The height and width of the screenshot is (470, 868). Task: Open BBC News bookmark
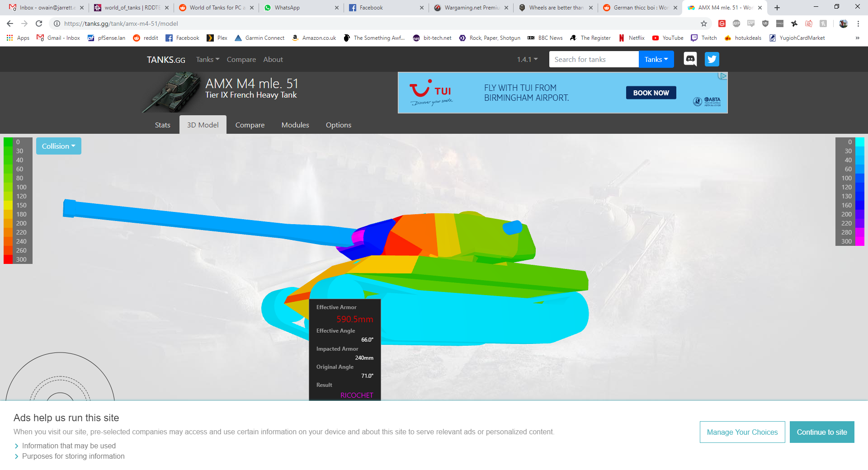click(x=545, y=38)
